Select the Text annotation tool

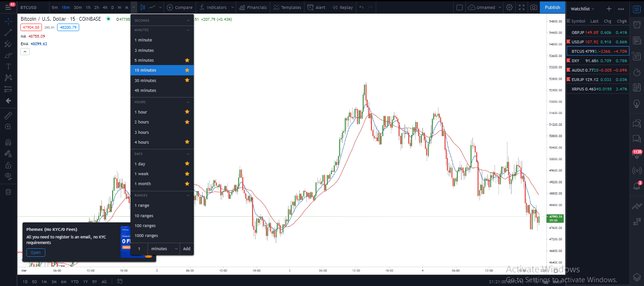(8, 66)
